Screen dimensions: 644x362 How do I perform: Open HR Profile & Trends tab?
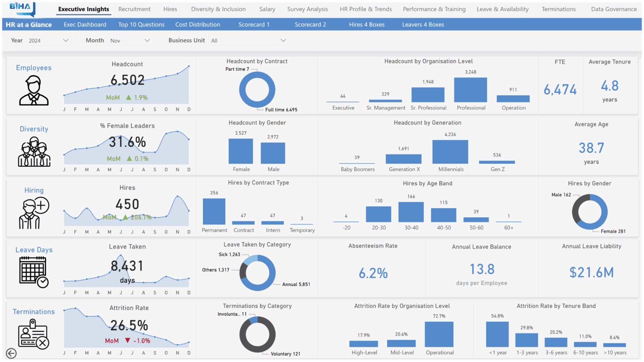(366, 9)
